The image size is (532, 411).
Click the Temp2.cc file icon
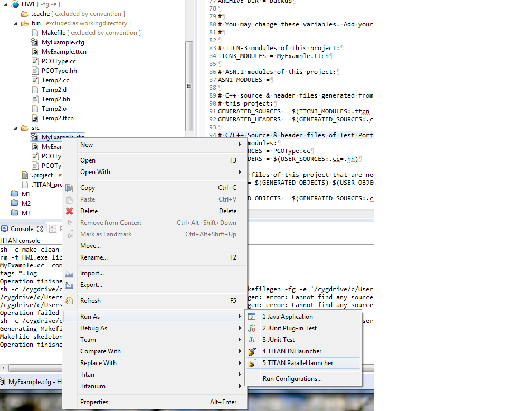[x=35, y=80]
